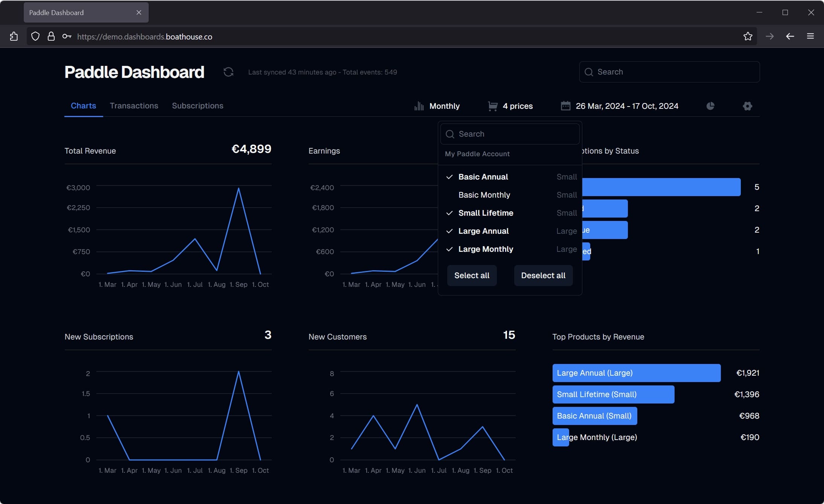Click the shopping cart icon beside 4 prices
The width and height of the screenshot is (824, 504).
click(x=492, y=106)
